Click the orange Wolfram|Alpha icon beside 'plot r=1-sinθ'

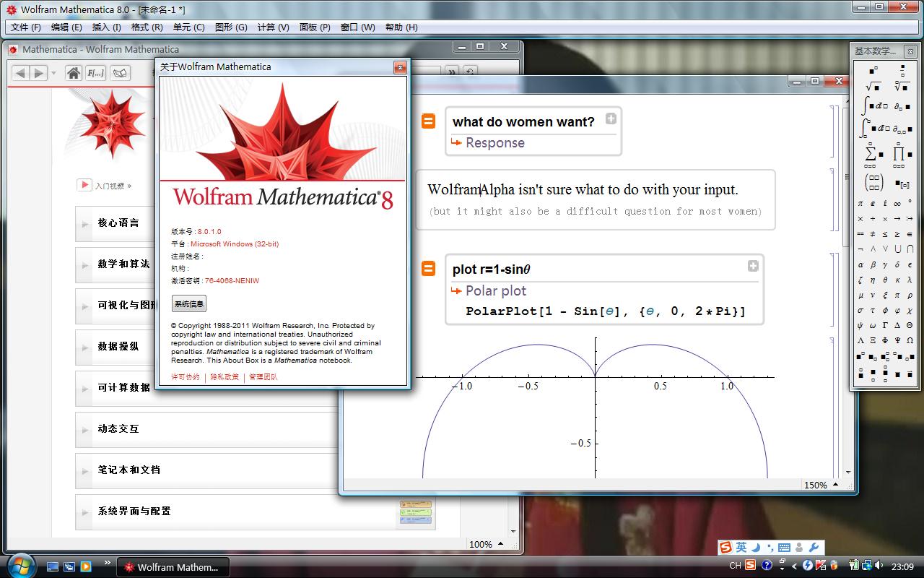point(428,269)
